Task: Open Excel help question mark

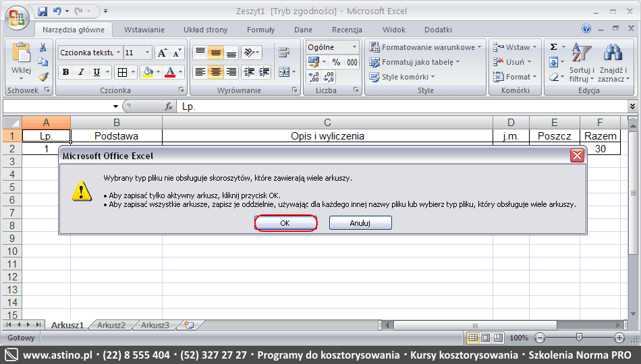Action: 586,28
